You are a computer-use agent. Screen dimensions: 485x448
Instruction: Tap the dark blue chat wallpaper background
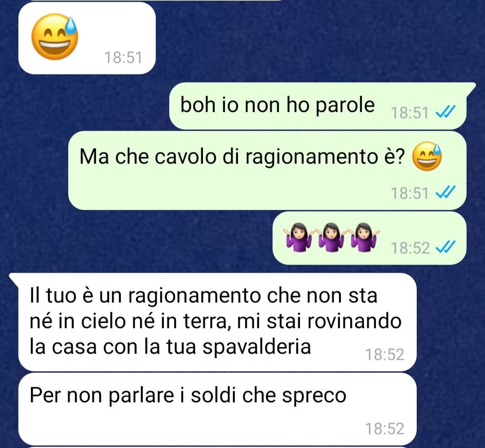[x=309, y=40]
